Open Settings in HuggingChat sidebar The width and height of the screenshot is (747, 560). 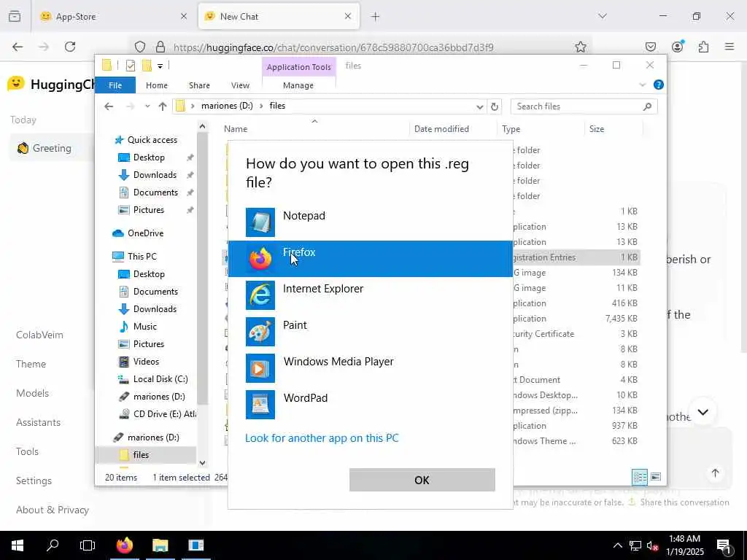point(34,481)
